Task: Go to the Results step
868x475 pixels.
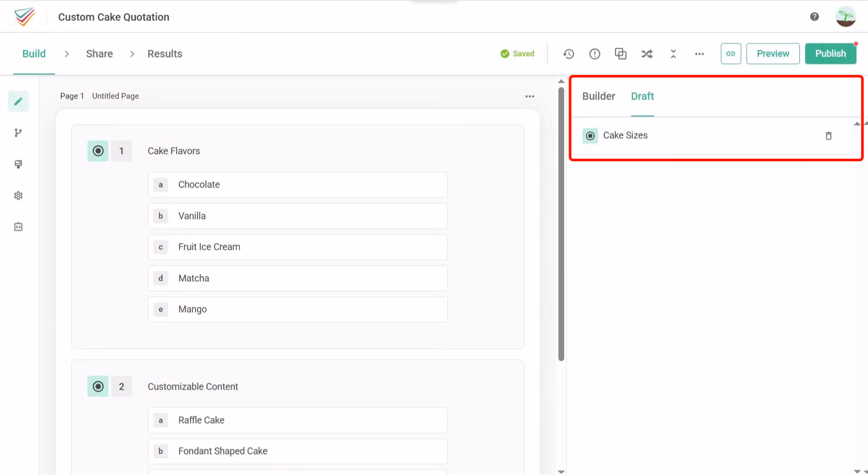Action: 165,54
